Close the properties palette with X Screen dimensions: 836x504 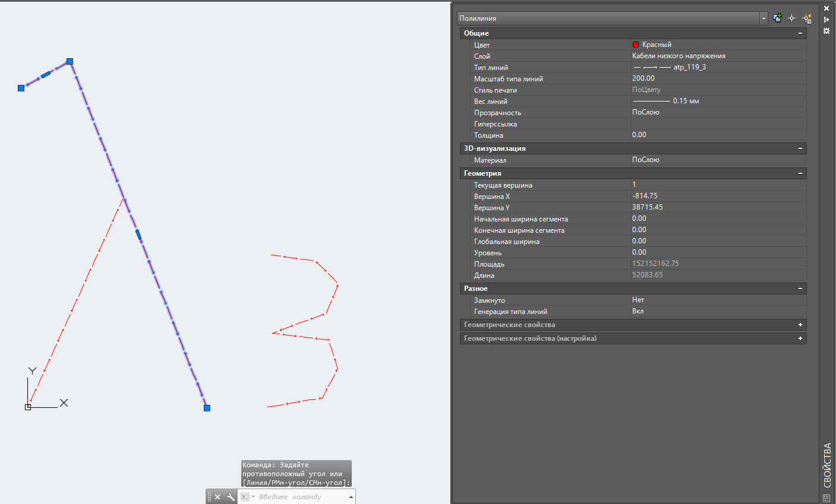coord(826,8)
